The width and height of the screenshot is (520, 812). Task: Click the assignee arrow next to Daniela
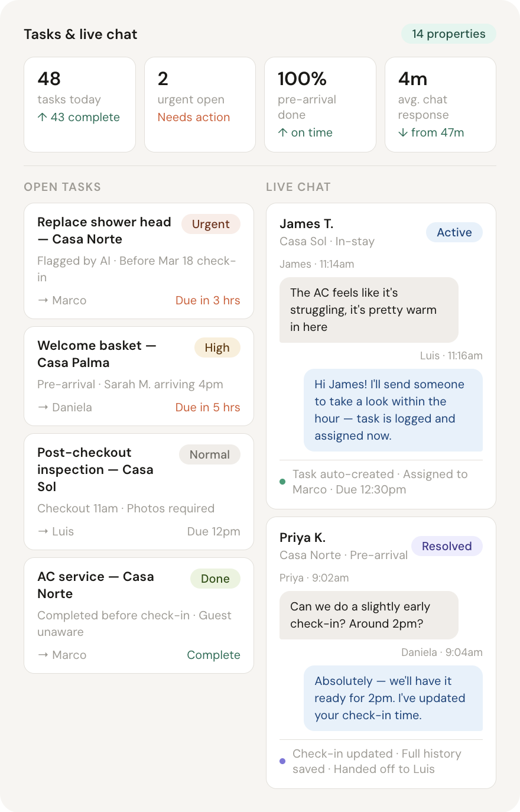point(42,407)
